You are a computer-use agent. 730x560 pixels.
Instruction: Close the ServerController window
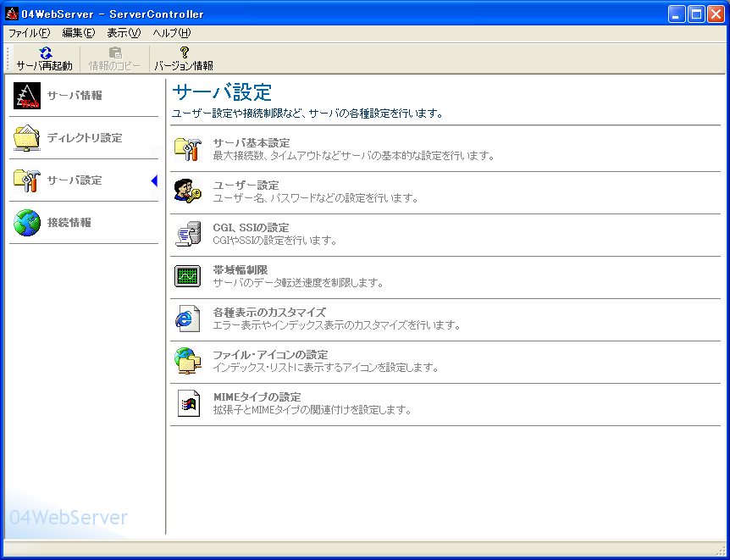tap(716, 14)
